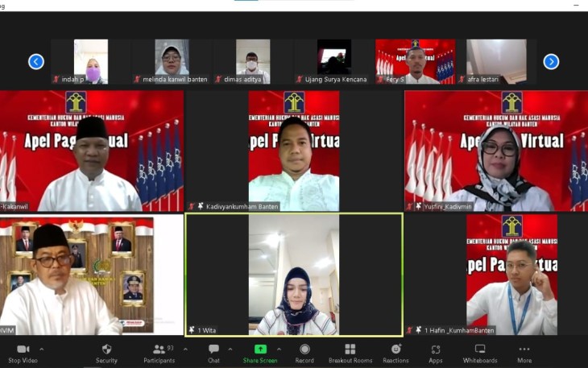Viewport: 588px width, 368px height.
Task: Select Ujang Surya Kencana's video thumbnail
Action: click(x=333, y=60)
